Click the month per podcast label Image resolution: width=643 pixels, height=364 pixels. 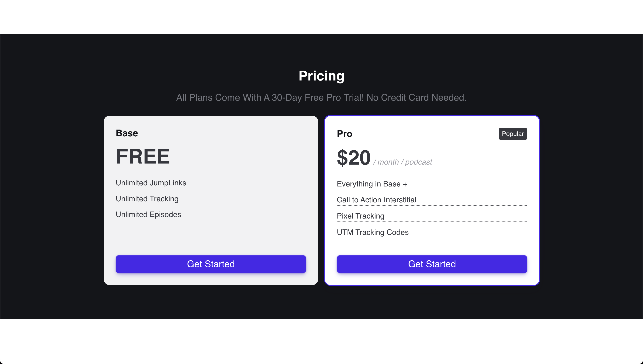pyautogui.click(x=403, y=162)
